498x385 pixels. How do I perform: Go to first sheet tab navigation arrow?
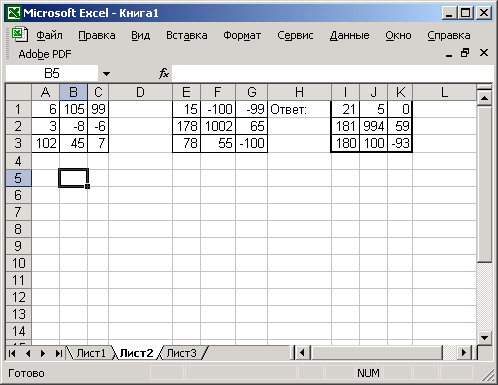click(12, 353)
